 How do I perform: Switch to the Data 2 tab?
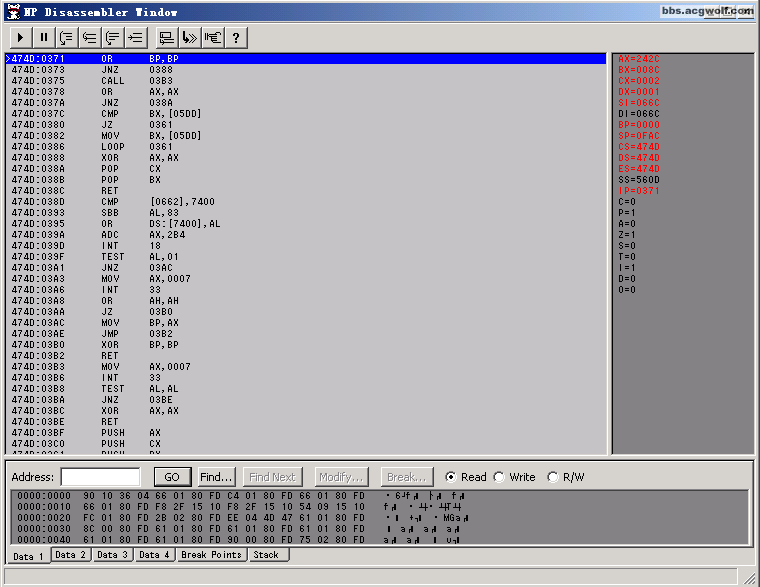click(70, 554)
